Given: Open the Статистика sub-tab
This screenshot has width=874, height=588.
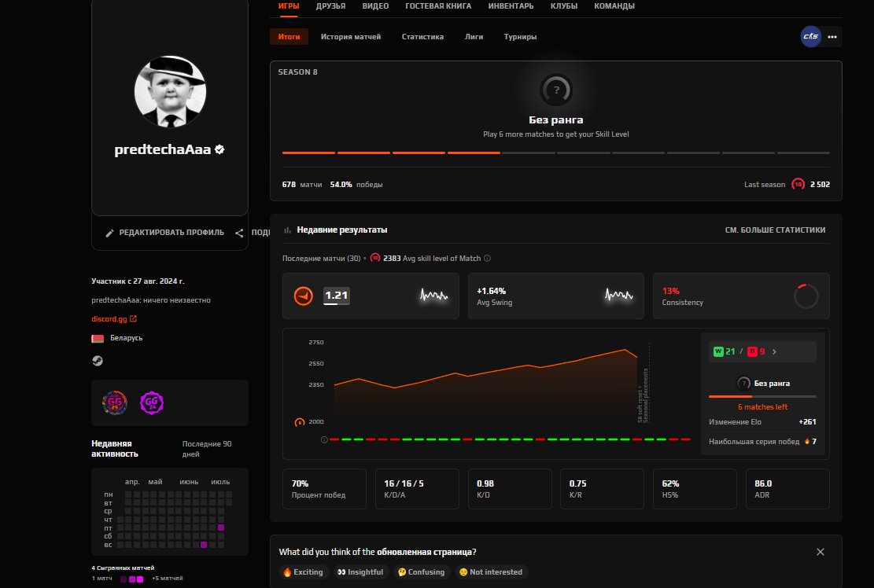Looking at the screenshot, I should [422, 37].
